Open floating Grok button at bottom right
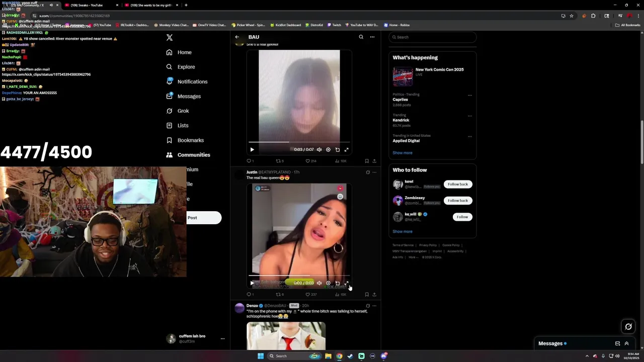 [x=628, y=327]
